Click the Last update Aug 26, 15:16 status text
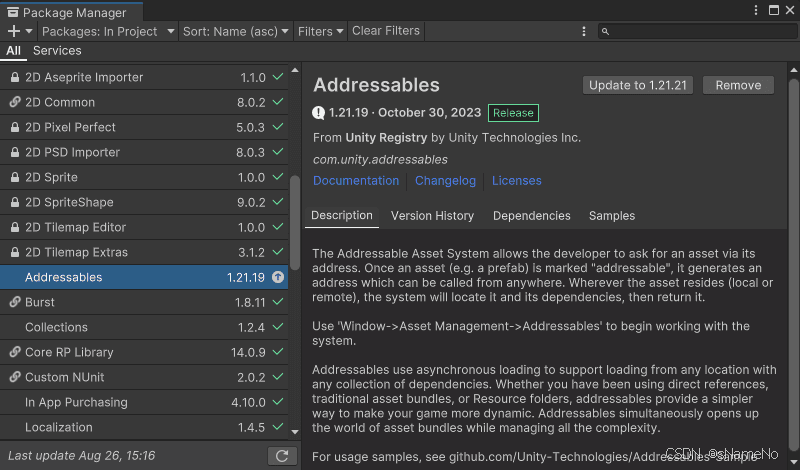 pos(82,456)
